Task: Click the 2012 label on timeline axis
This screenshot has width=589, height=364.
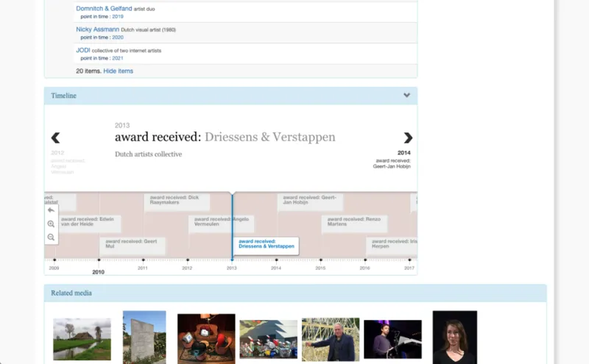Action: [187, 268]
